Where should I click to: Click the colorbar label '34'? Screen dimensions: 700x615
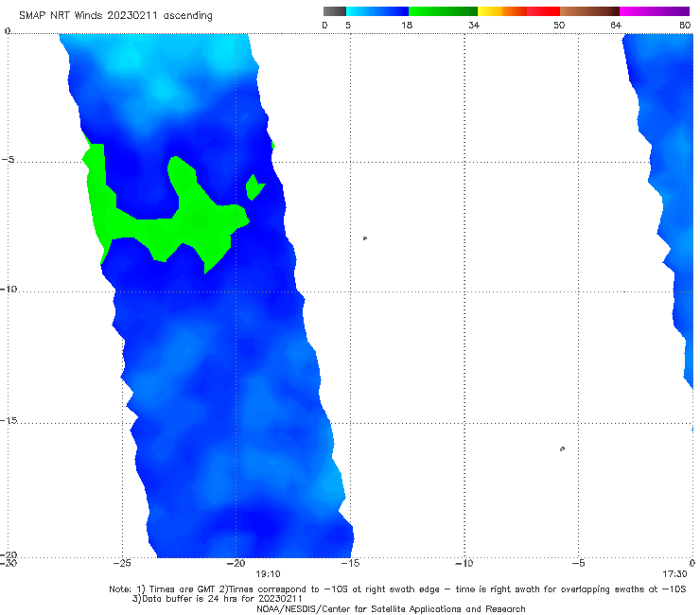(474, 25)
